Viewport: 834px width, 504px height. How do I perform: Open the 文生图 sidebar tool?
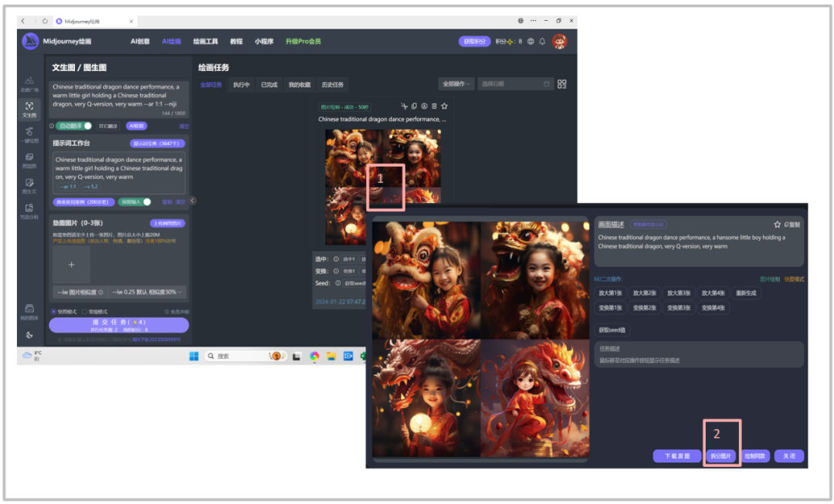pyautogui.click(x=29, y=109)
